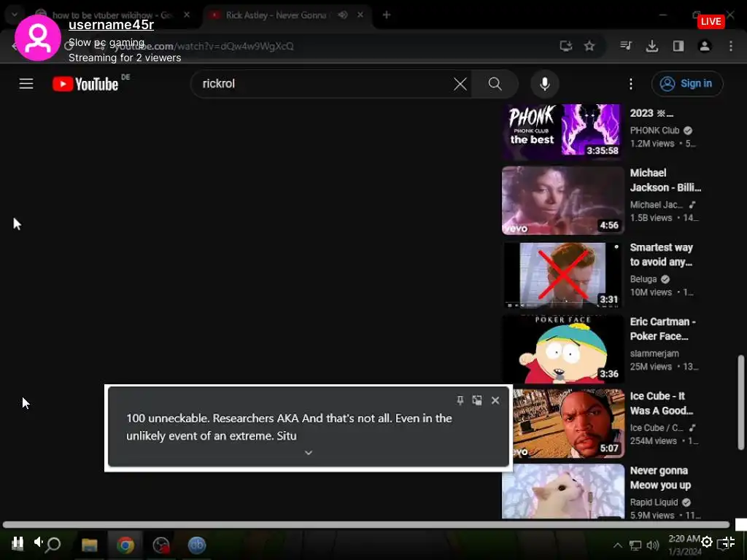Open the YouTube hamburger guide menu
The height and width of the screenshot is (560, 747).
pyautogui.click(x=26, y=84)
